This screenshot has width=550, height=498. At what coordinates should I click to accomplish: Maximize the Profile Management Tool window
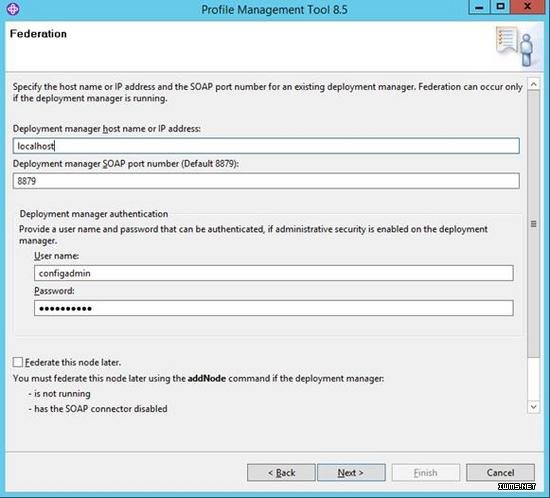pos(500,7)
